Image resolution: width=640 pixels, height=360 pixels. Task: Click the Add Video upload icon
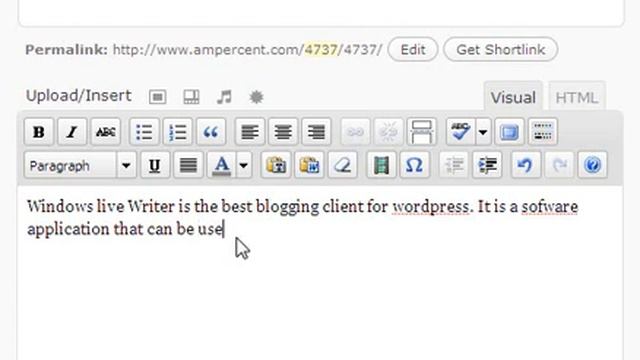(x=191, y=97)
